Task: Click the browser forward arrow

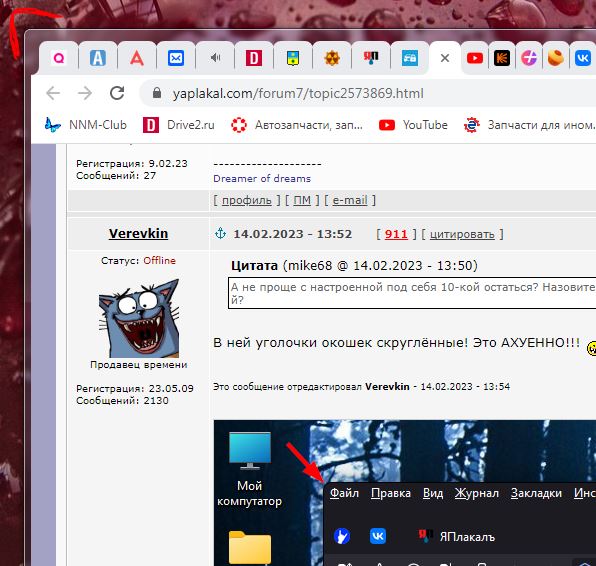Action: [85, 93]
